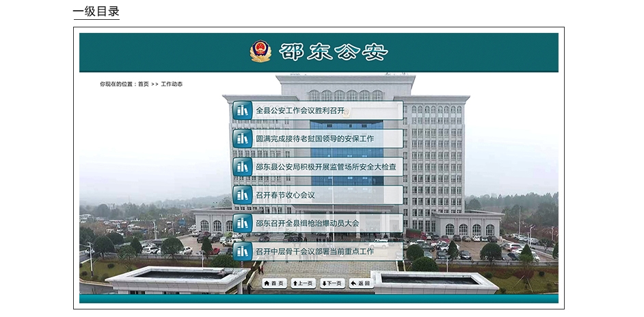Screen dimensions: 644x317
Task: Go to previous page with 上一页
Action: (302, 283)
